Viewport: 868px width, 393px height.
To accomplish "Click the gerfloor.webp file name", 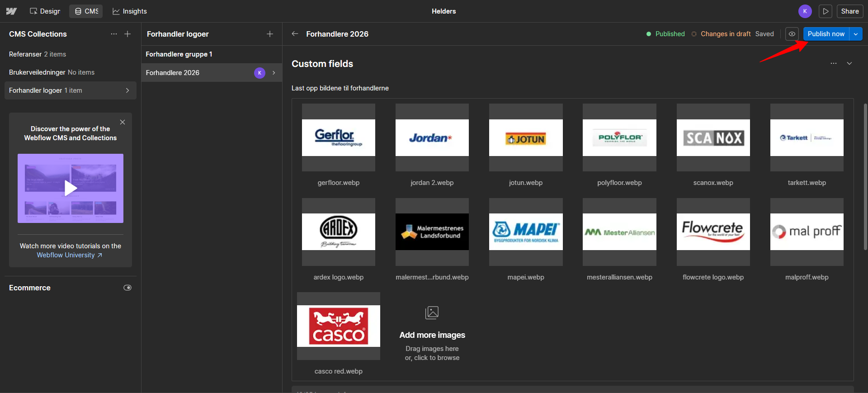I will [339, 183].
